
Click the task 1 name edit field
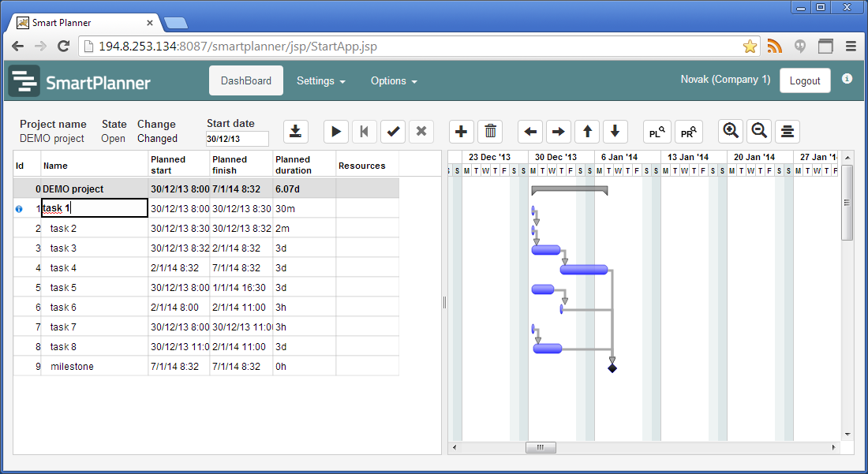click(x=95, y=208)
